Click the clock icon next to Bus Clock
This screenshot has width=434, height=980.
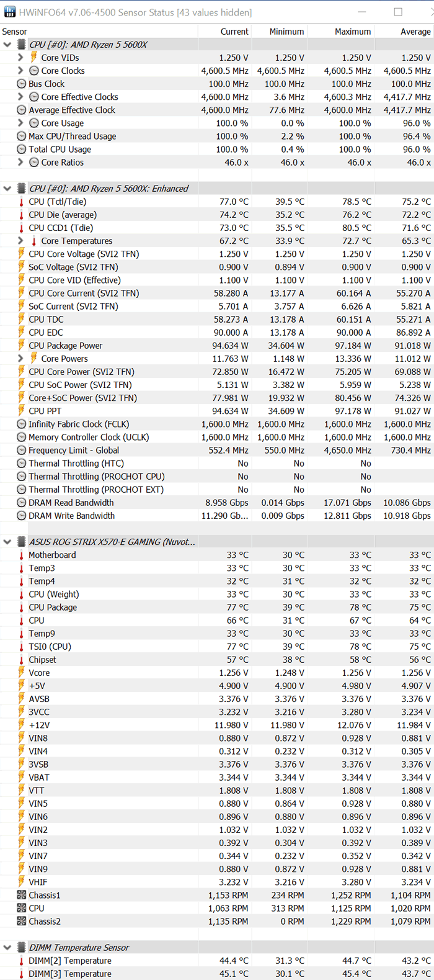22,84
